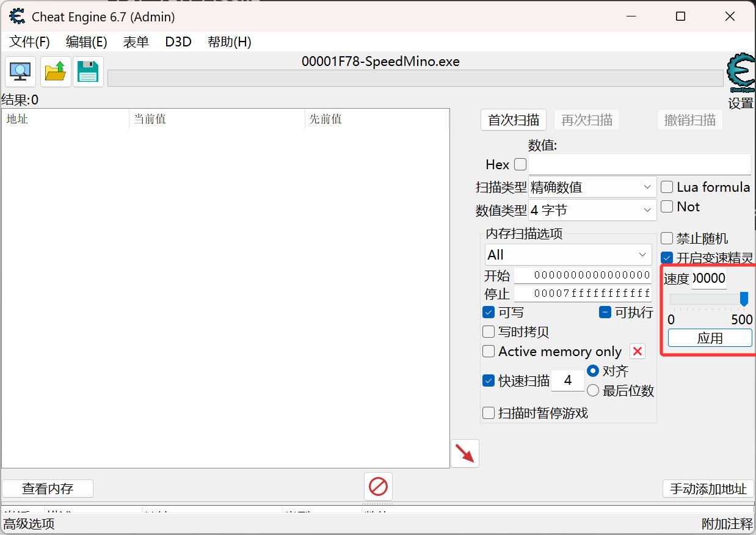
Task: Click the 查看内存 button
Action: [x=48, y=489]
